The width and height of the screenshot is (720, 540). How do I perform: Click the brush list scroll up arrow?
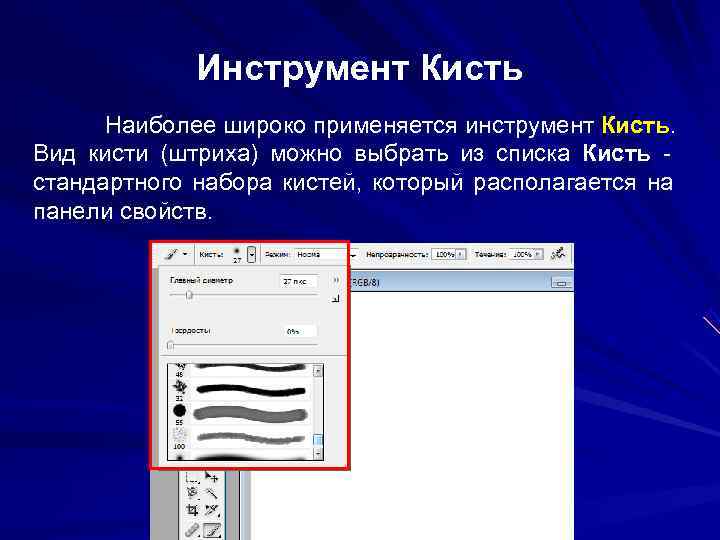point(318,371)
